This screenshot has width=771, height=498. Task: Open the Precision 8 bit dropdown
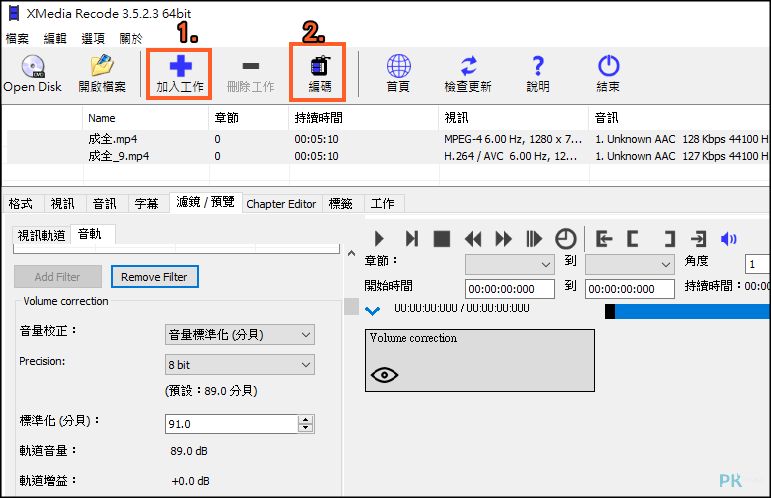[240, 365]
